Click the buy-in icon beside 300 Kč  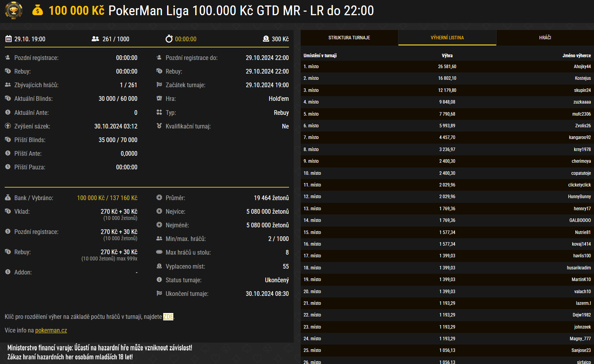pos(266,39)
